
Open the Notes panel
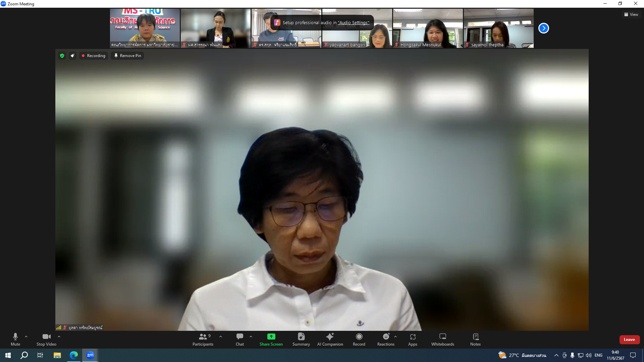tap(475, 339)
